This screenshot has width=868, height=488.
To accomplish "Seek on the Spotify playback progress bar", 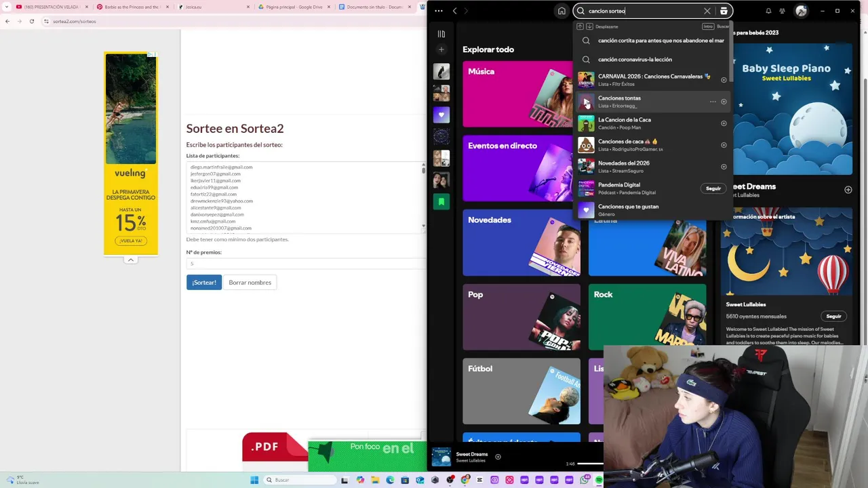I will [590, 464].
